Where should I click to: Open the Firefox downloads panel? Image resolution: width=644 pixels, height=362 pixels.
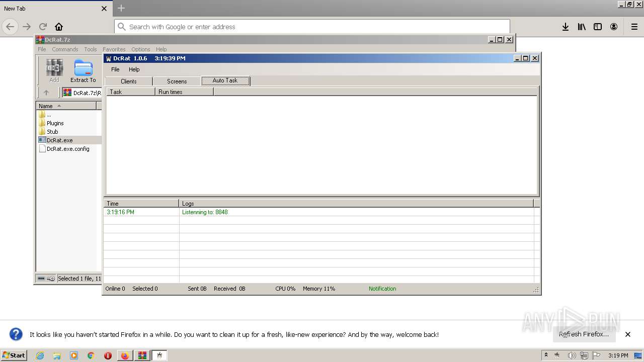566,27
